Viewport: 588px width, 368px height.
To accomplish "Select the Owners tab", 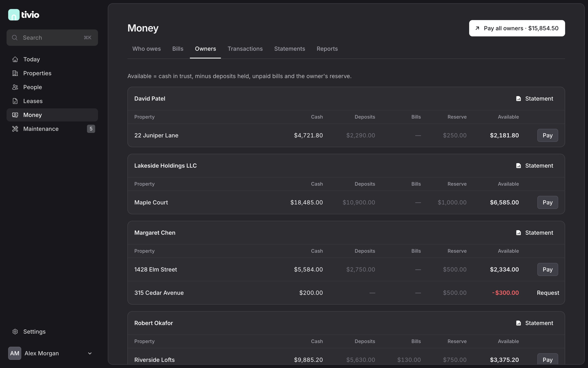I will click(x=205, y=49).
